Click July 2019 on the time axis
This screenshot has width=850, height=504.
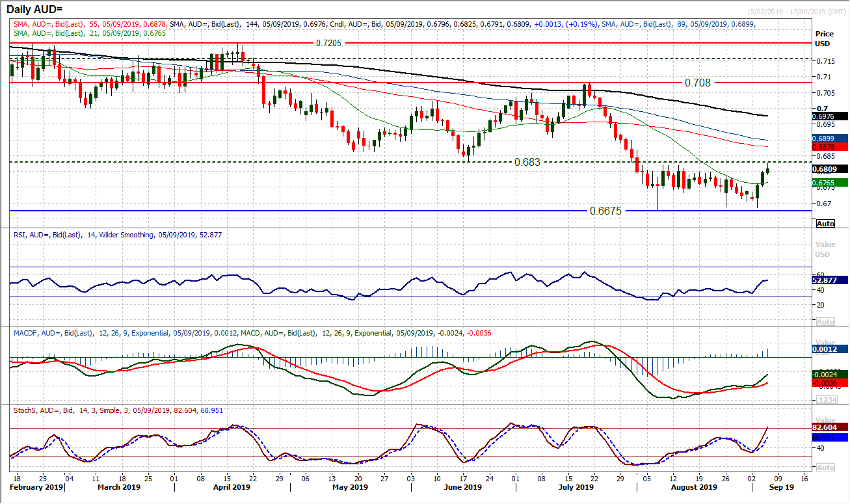pos(576,486)
